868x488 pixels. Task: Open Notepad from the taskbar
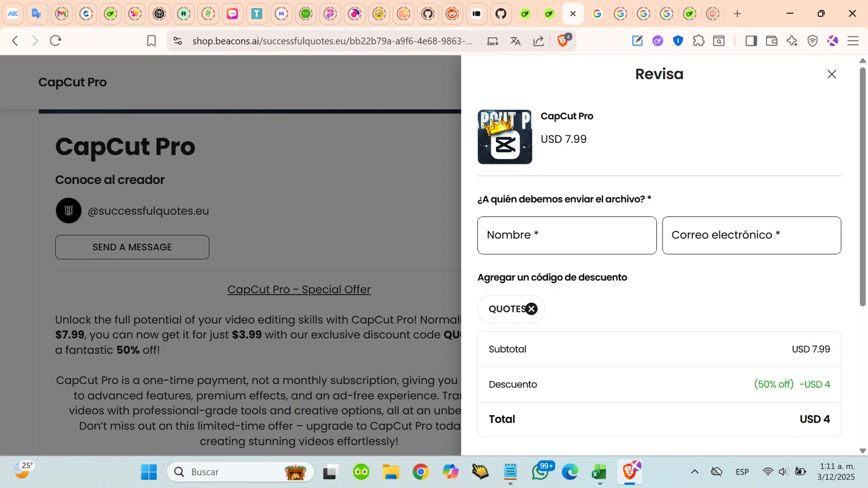[x=510, y=472]
